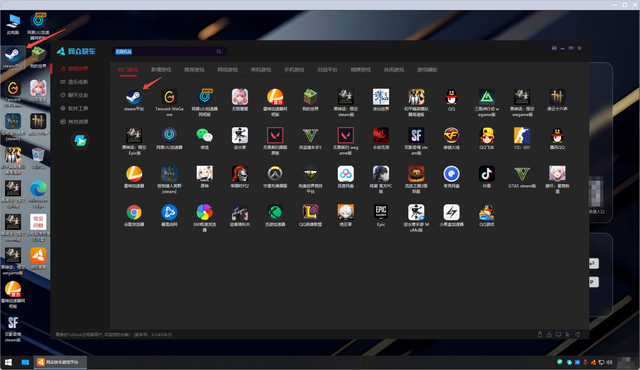The image size is (640, 370).
Task: Open the Overwatch logo icon
Action: pyautogui.click(x=275, y=174)
